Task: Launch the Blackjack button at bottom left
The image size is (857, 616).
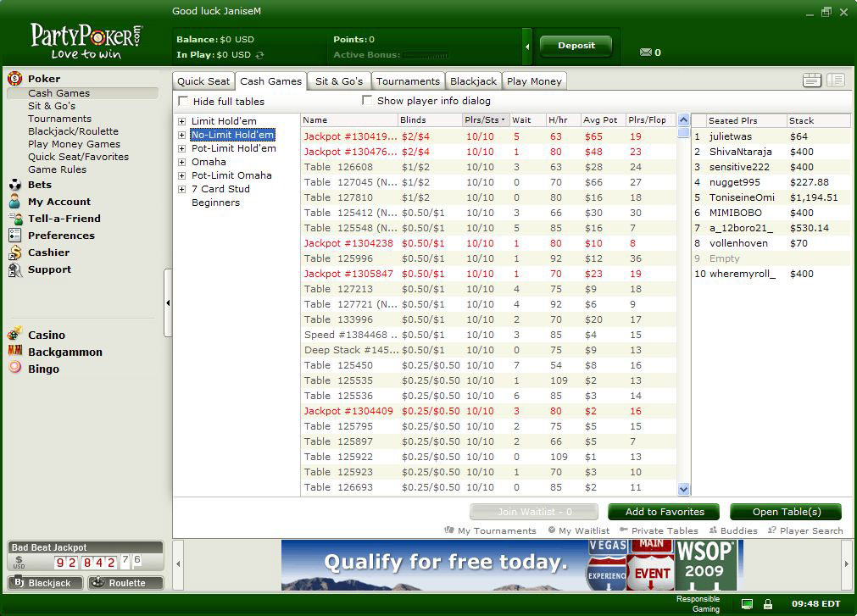Action: pos(45,583)
